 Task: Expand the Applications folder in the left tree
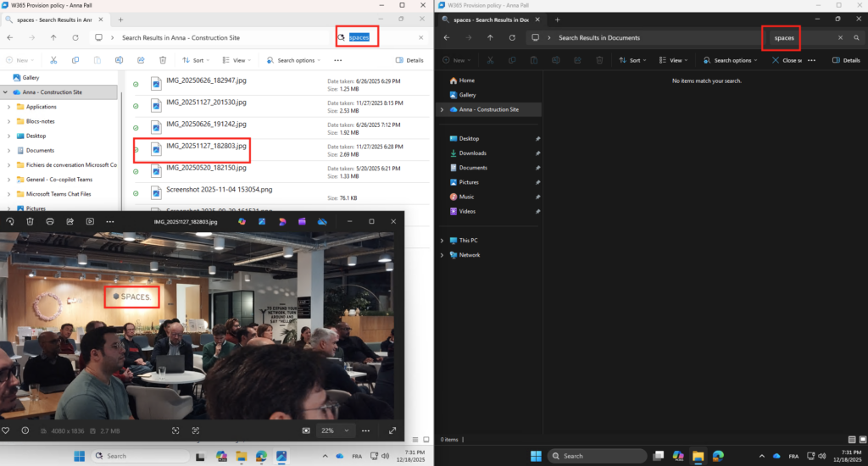pos(8,107)
